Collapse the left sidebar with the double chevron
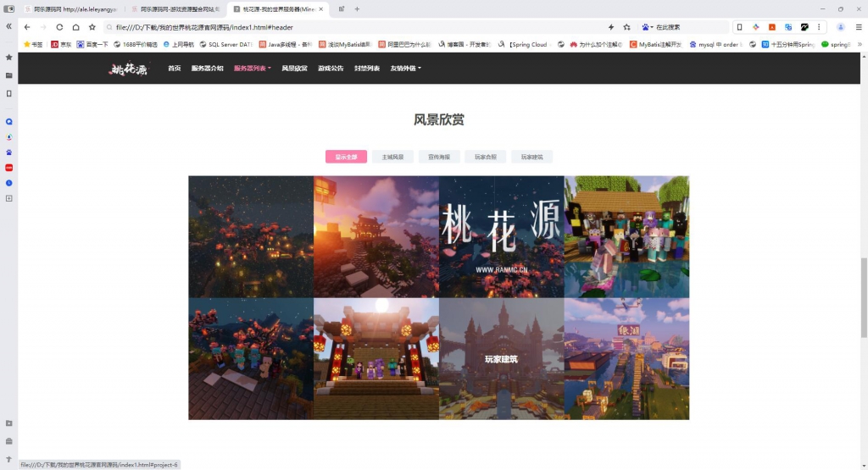This screenshot has height=470, width=868. [x=8, y=26]
